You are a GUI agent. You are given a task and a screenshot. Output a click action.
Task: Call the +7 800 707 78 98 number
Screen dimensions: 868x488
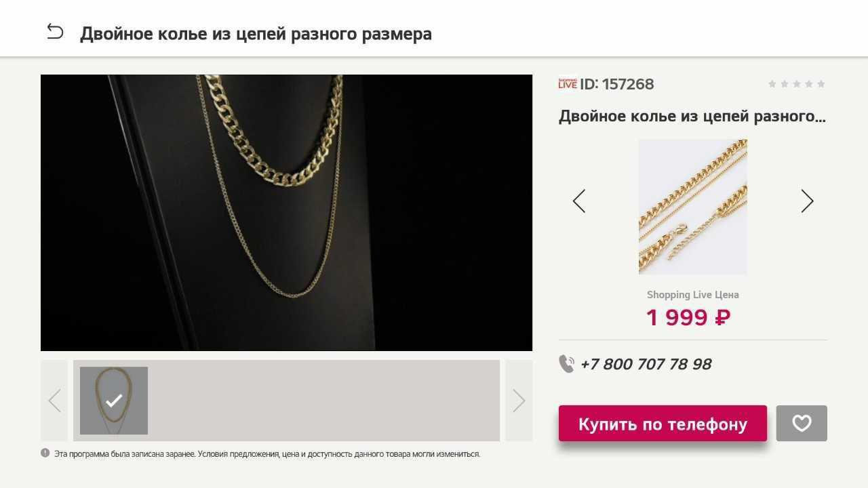pos(646,364)
